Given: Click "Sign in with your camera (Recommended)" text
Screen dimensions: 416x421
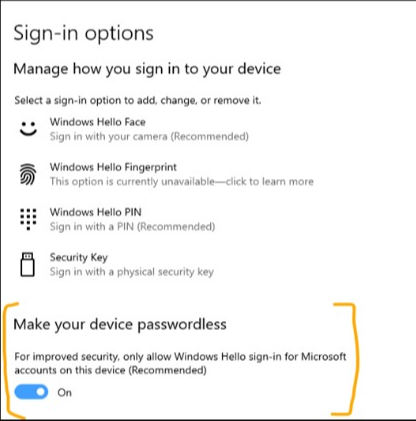Looking at the screenshot, I should pyautogui.click(x=149, y=136).
